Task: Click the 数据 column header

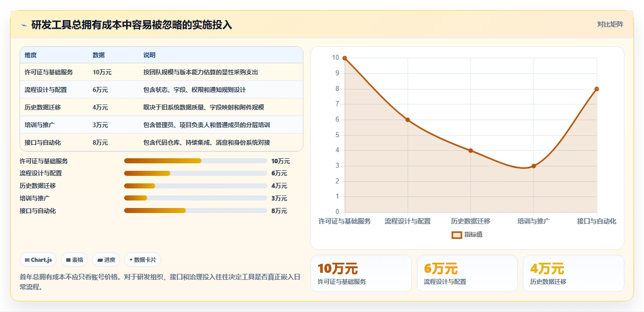Action: point(99,55)
